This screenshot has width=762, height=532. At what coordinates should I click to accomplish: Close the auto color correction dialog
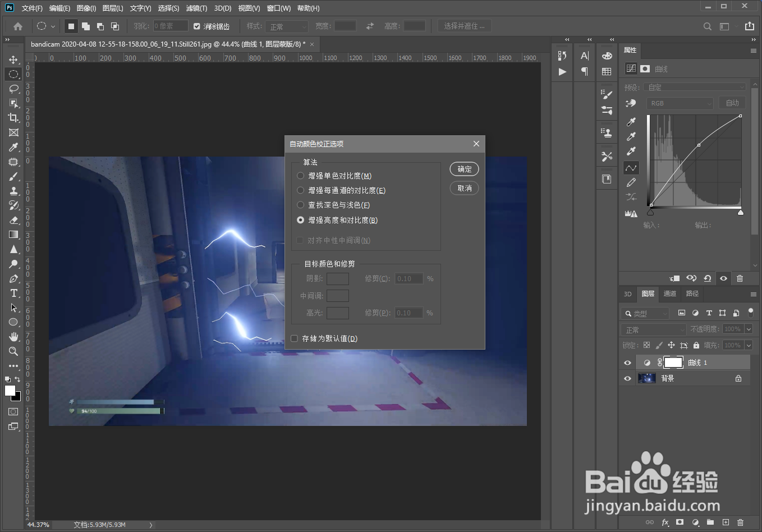pyautogui.click(x=476, y=144)
